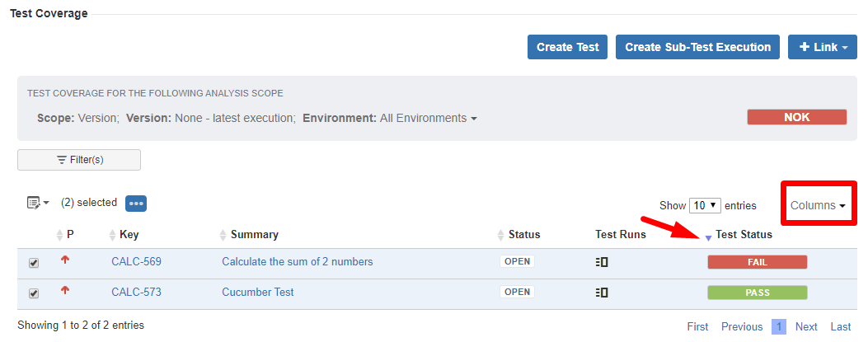Open Test Runs icon for CALC-569
The height and width of the screenshot is (342, 868).
point(602,262)
